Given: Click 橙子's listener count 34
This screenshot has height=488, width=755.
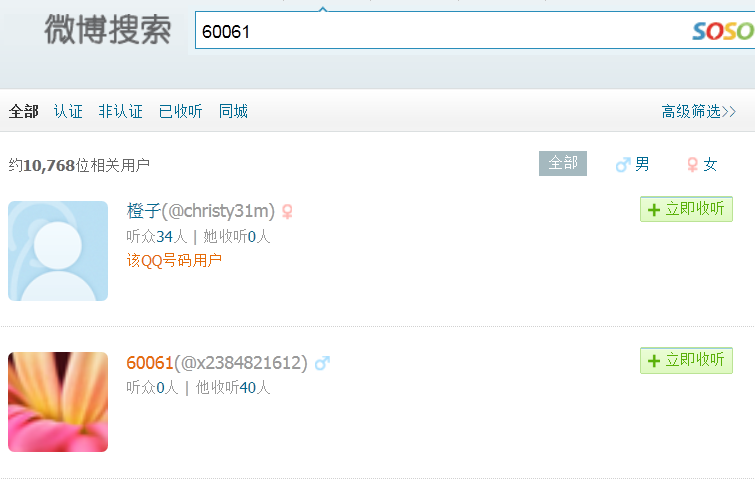Looking at the screenshot, I should click(164, 237).
